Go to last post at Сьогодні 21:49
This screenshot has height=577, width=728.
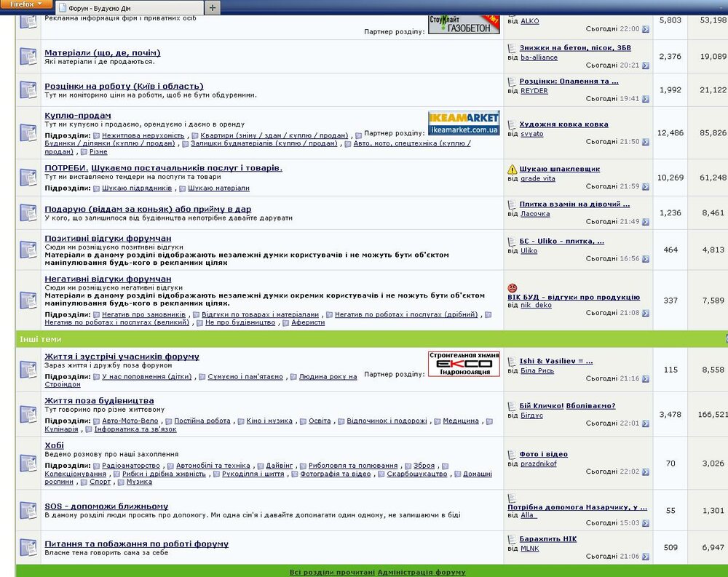[645, 222]
